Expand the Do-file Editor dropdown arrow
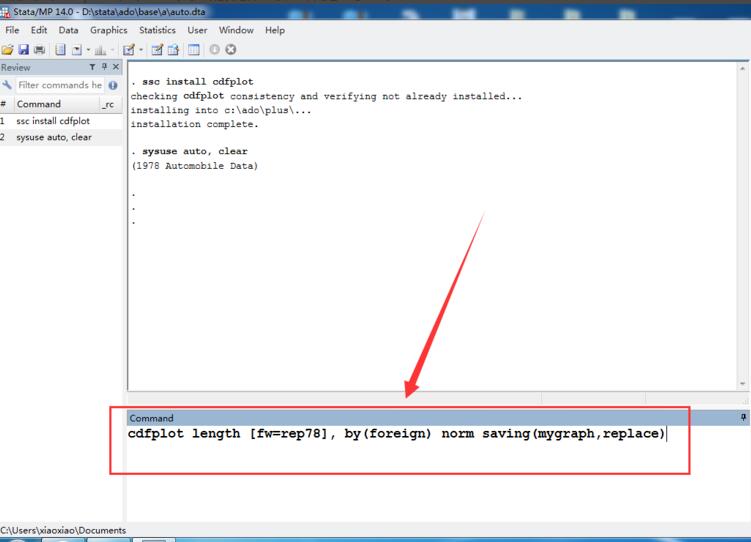The image size is (751, 542). pos(142,49)
